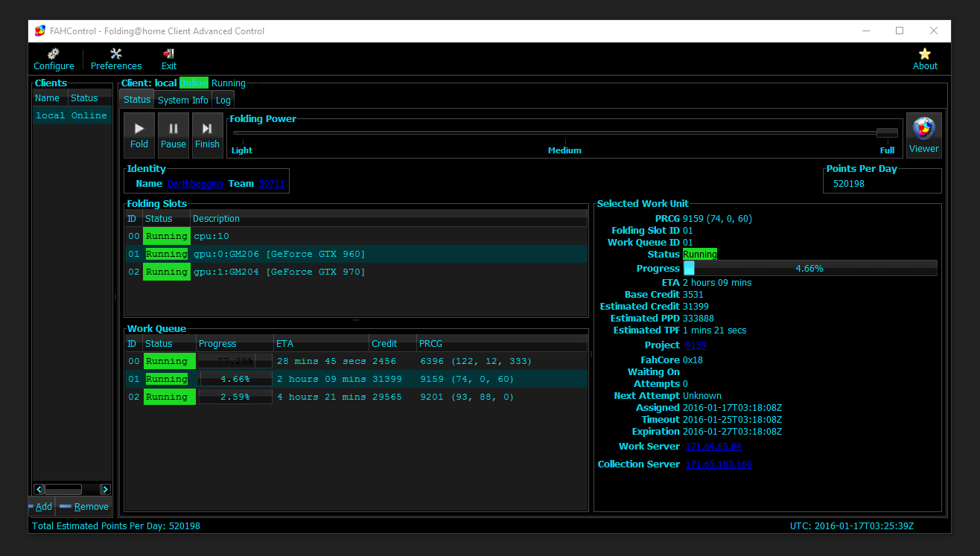Sort Work Queue by PRCG header
Screen dimensions: 980x556
coord(502,343)
